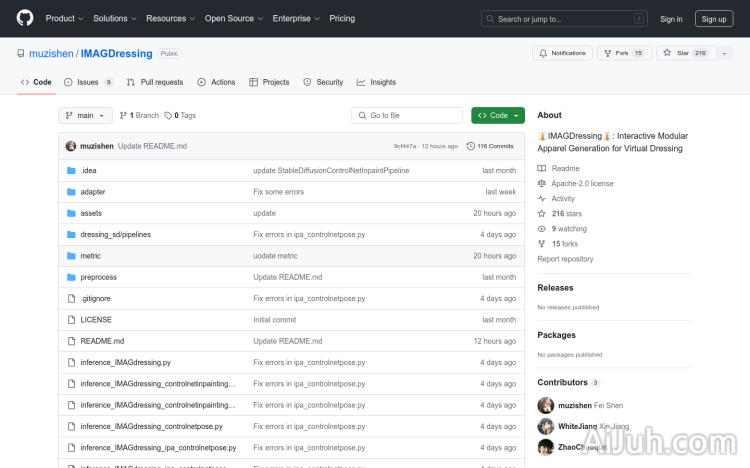Expand the Open Source header menu
This screenshot has width=750, height=468.
(x=233, y=18)
